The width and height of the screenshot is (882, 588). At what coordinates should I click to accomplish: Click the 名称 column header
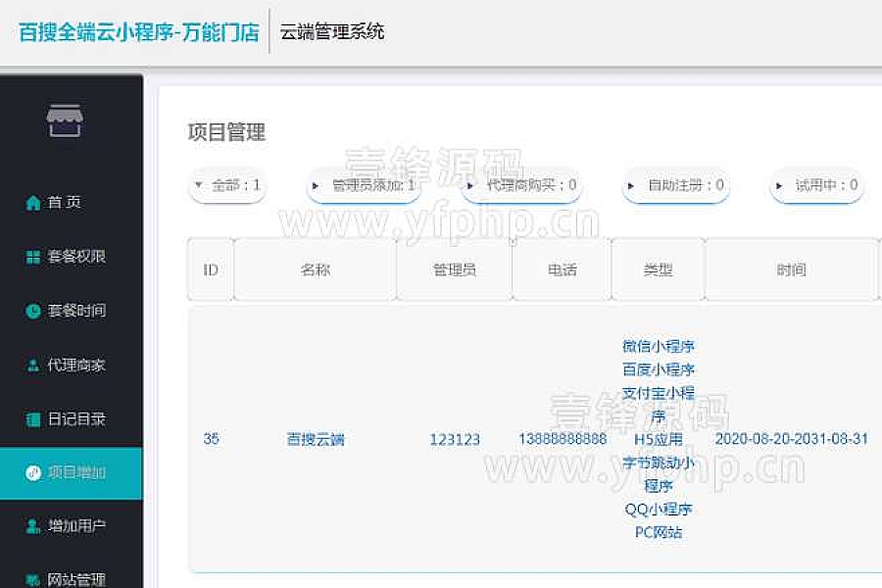[315, 270]
